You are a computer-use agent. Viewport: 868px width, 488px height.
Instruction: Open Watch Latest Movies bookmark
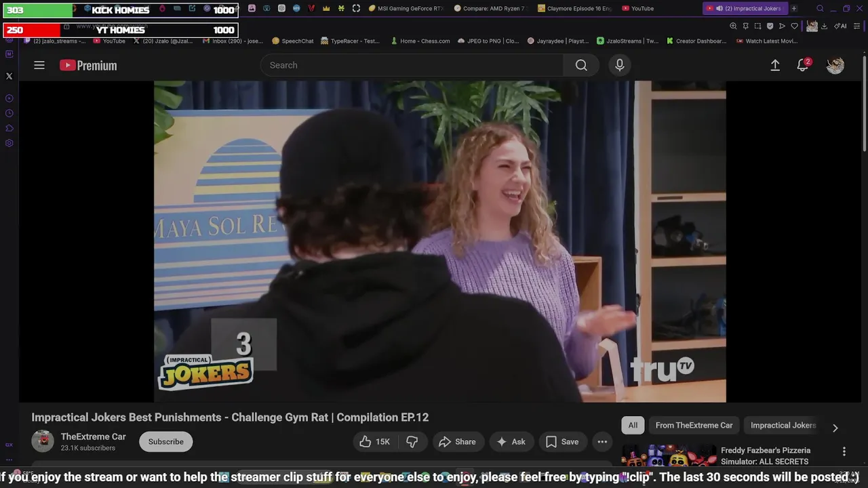(x=766, y=41)
